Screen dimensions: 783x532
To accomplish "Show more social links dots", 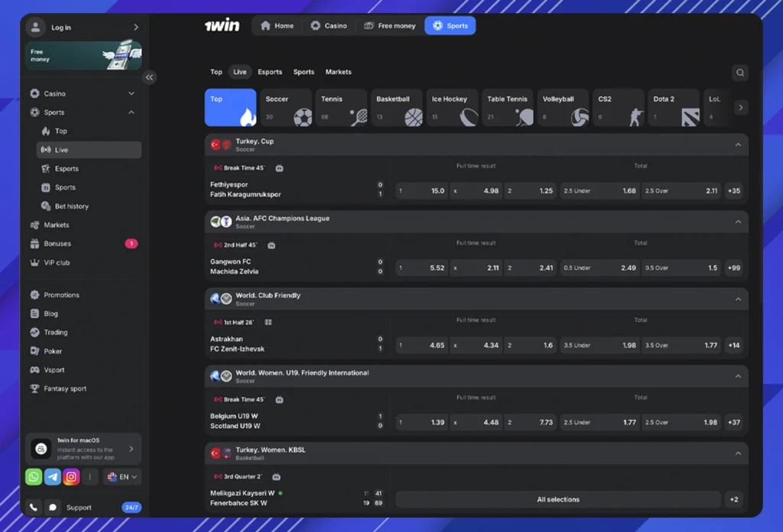I will [90, 477].
